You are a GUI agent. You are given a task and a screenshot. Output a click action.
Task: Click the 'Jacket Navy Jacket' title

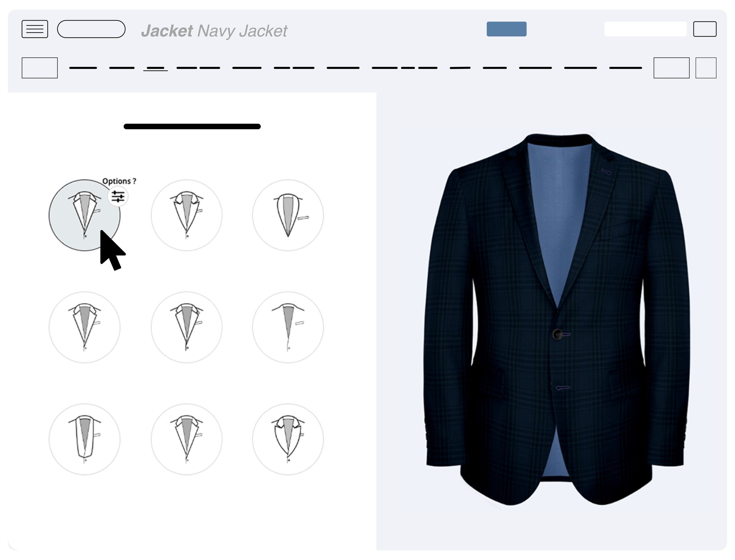coord(214,31)
